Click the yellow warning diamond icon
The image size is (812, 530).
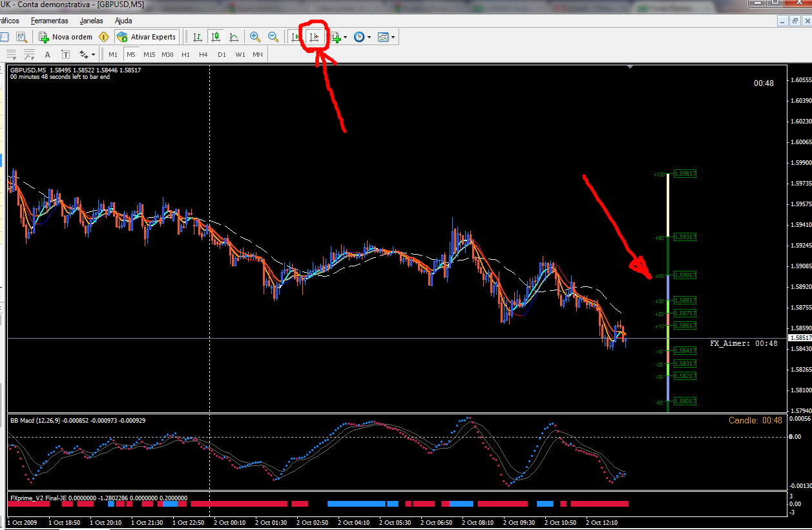[104, 37]
